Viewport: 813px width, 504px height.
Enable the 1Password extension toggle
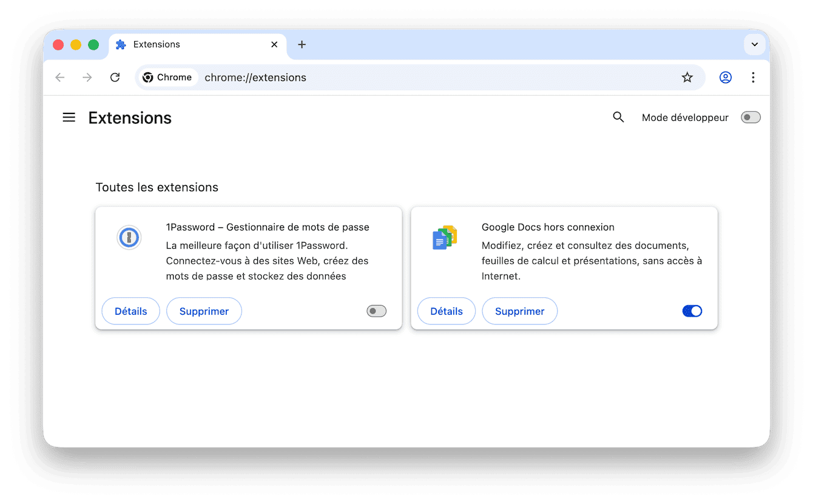(x=376, y=311)
